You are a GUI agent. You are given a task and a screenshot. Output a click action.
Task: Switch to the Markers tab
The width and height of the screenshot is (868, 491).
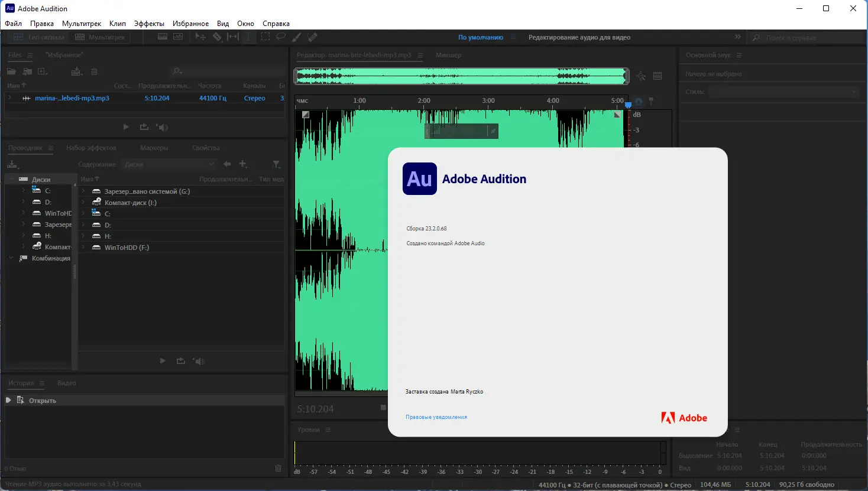pos(154,148)
